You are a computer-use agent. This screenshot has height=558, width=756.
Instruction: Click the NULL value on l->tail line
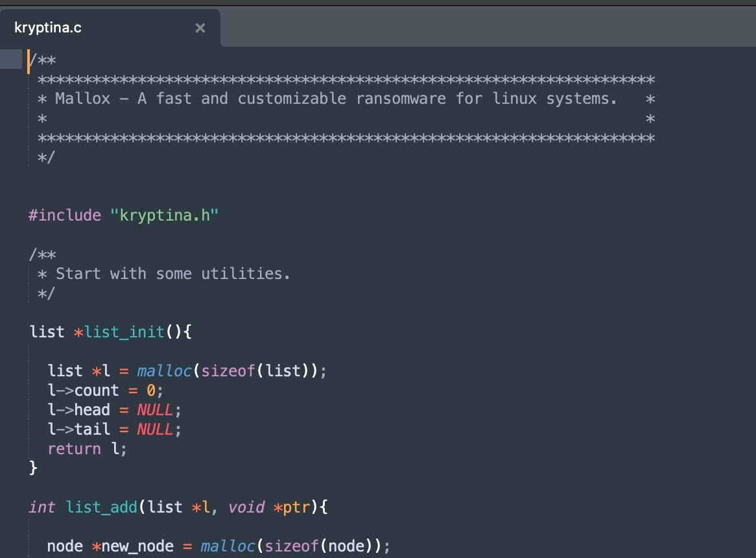tap(154, 430)
